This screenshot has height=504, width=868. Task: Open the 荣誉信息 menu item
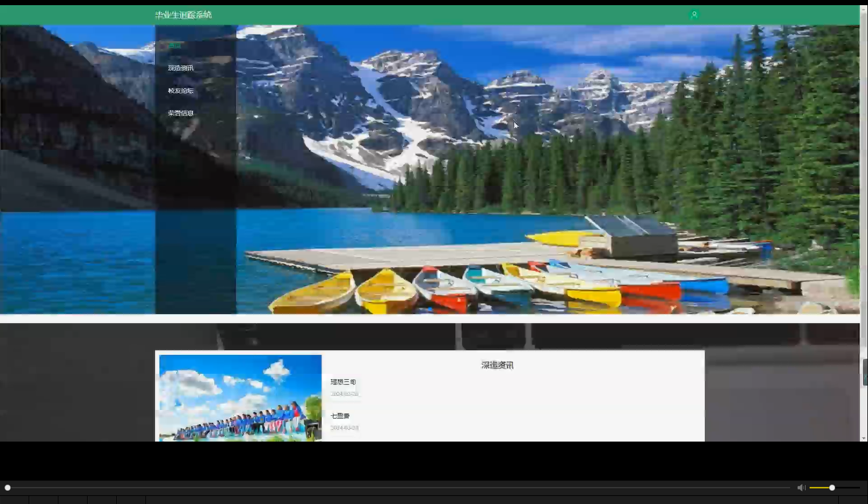(181, 113)
